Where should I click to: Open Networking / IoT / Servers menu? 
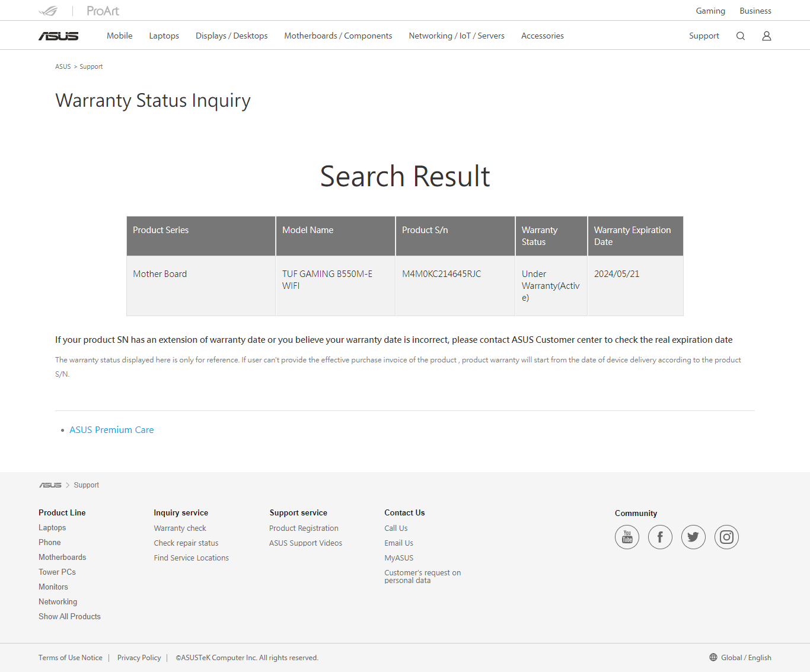point(457,36)
